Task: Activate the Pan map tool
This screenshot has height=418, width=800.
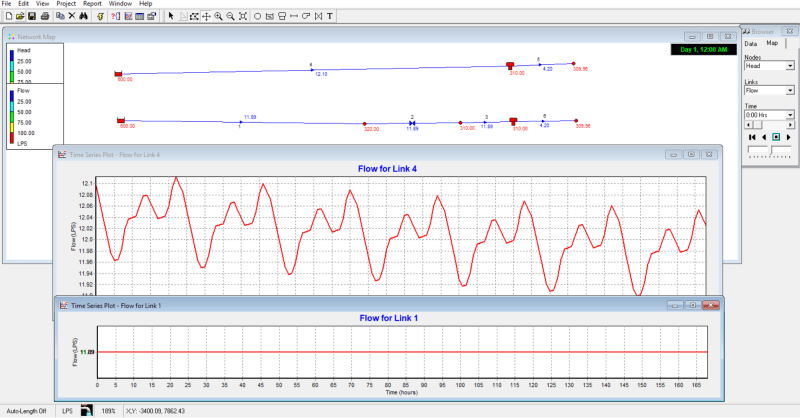Action: pyautogui.click(x=206, y=16)
